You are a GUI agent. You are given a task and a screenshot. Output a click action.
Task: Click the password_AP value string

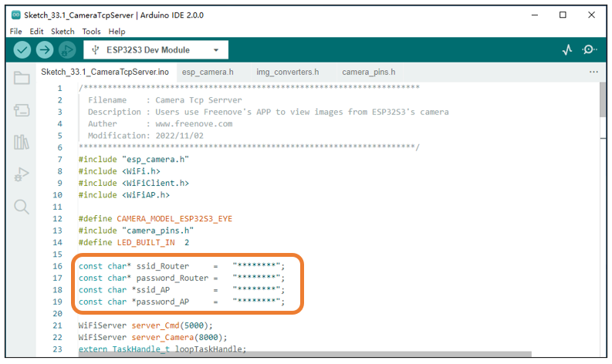pyautogui.click(x=256, y=302)
